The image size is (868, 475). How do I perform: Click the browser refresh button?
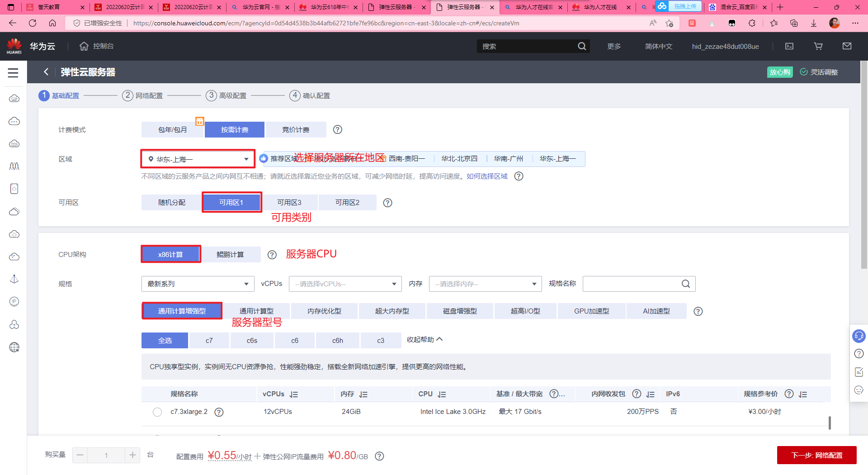(33, 23)
